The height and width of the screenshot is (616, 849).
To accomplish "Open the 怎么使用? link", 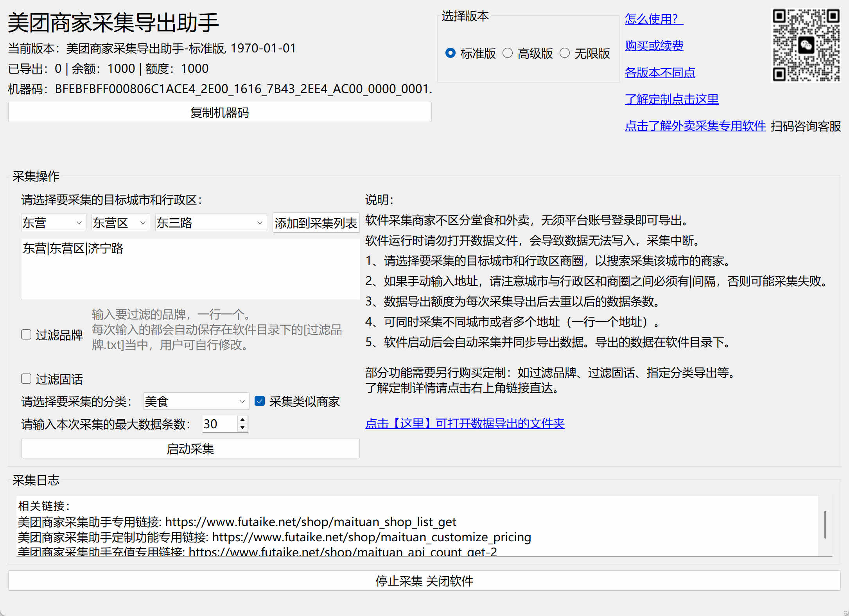I will pos(654,19).
